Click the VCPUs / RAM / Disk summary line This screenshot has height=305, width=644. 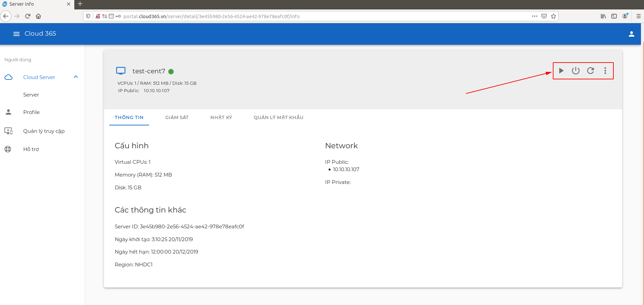click(x=157, y=83)
